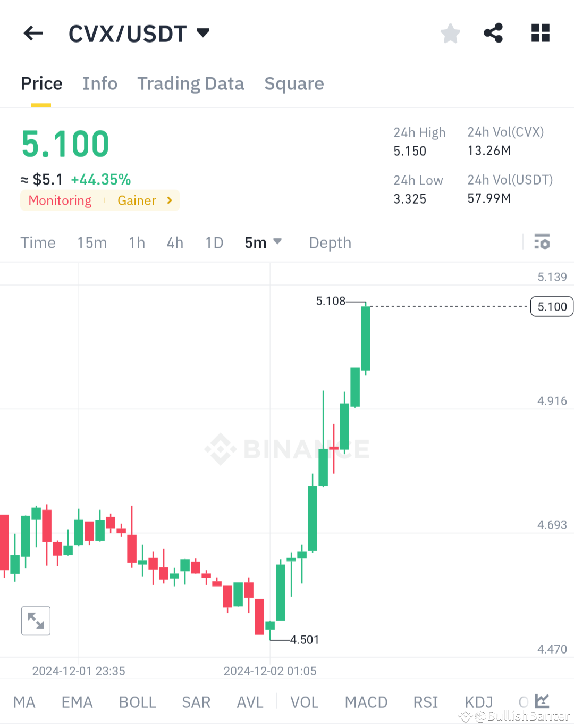Enable the RSI indicator
Viewport: 574px width, 728px height.
[425, 702]
